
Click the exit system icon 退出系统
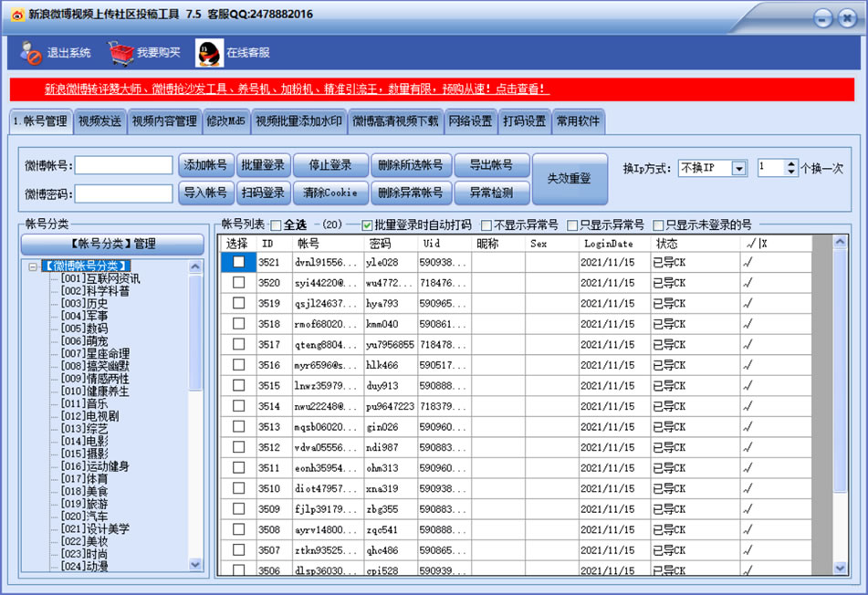32,53
